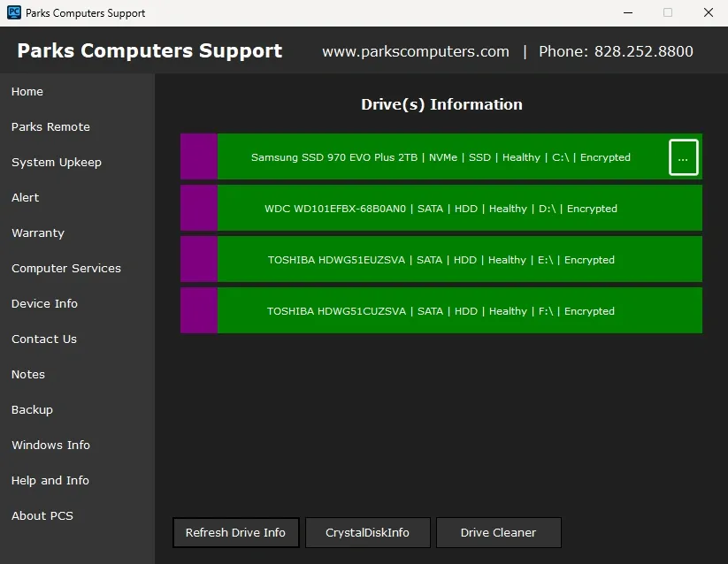Select the Samsung SSD 970 EVO Plus drive row

click(x=441, y=156)
